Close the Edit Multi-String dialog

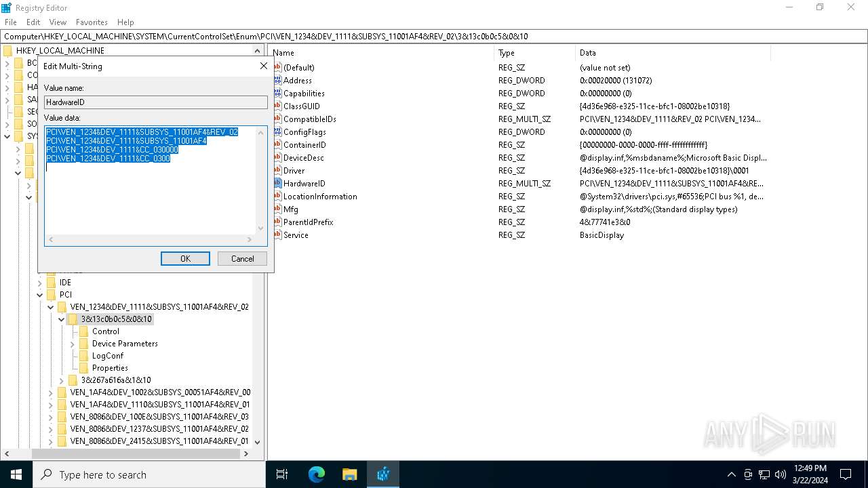click(x=264, y=66)
